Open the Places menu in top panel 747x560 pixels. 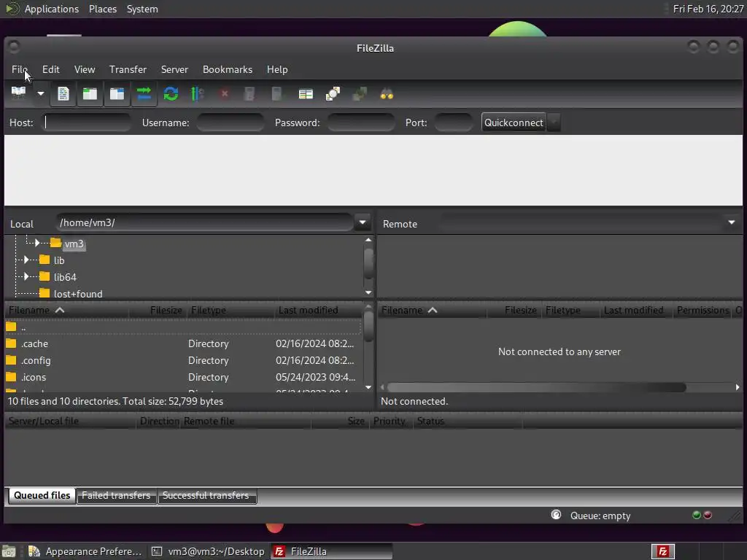pyautogui.click(x=103, y=9)
